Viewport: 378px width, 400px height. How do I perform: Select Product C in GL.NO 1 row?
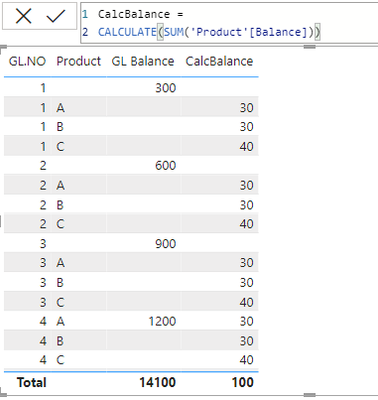click(x=60, y=146)
